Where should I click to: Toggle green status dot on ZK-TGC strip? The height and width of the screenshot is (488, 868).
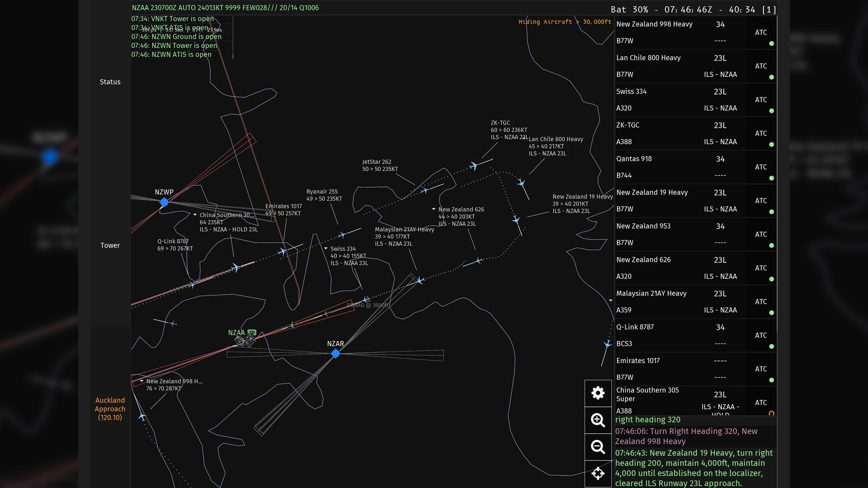pyautogui.click(x=771, y=144)
